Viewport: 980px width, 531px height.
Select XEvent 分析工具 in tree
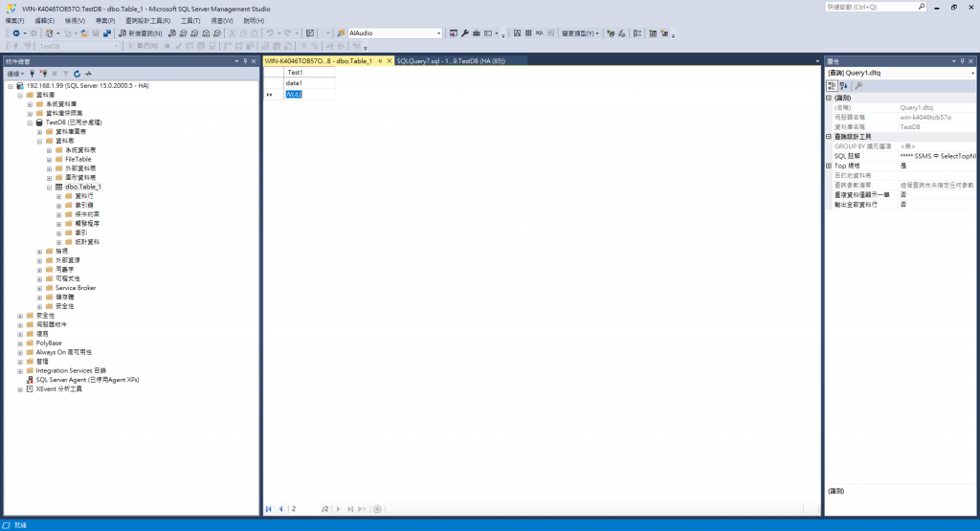tap(58, 389)
